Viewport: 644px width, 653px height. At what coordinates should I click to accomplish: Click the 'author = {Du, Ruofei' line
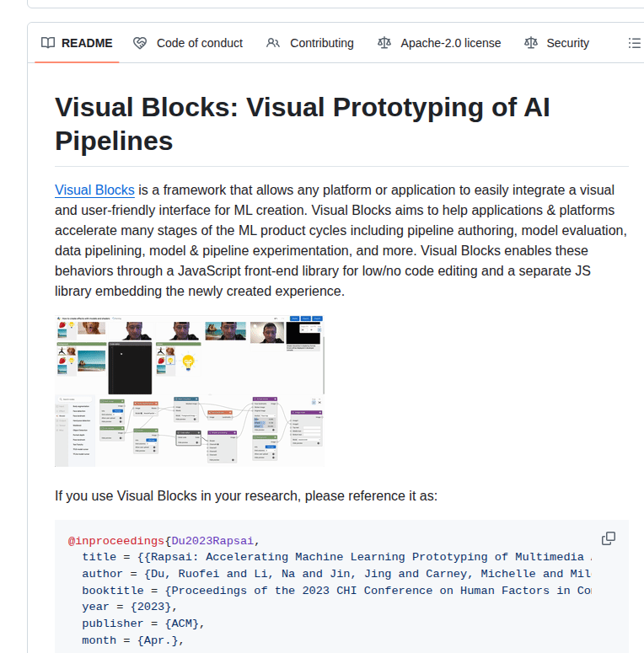click(x=336, y=574)
